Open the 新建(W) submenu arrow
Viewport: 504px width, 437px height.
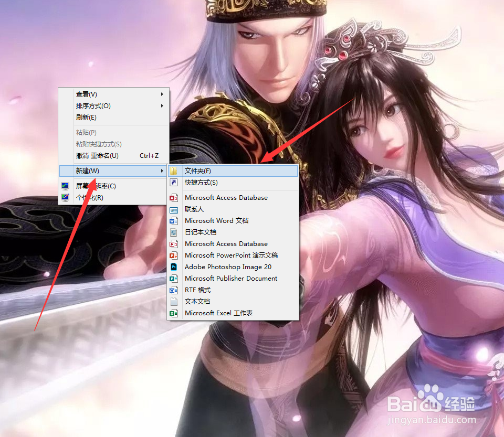pyautogui.click(x=162, y=171)
